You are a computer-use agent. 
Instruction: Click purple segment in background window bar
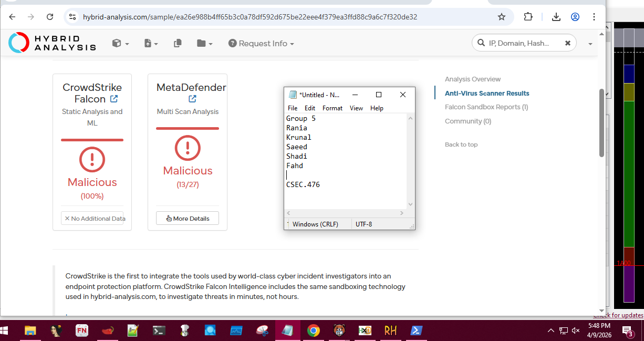tap(629, 283)
